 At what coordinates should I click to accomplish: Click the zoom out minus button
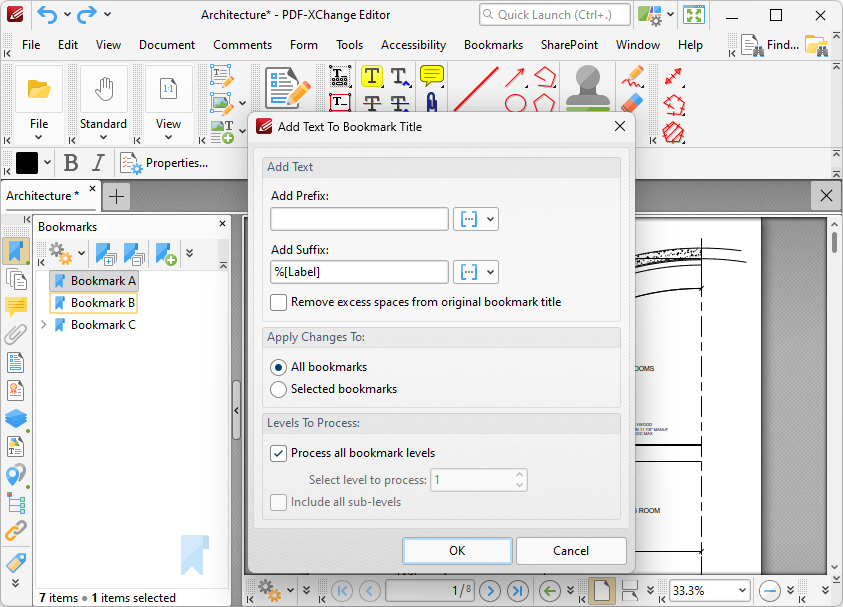(769, 591)
